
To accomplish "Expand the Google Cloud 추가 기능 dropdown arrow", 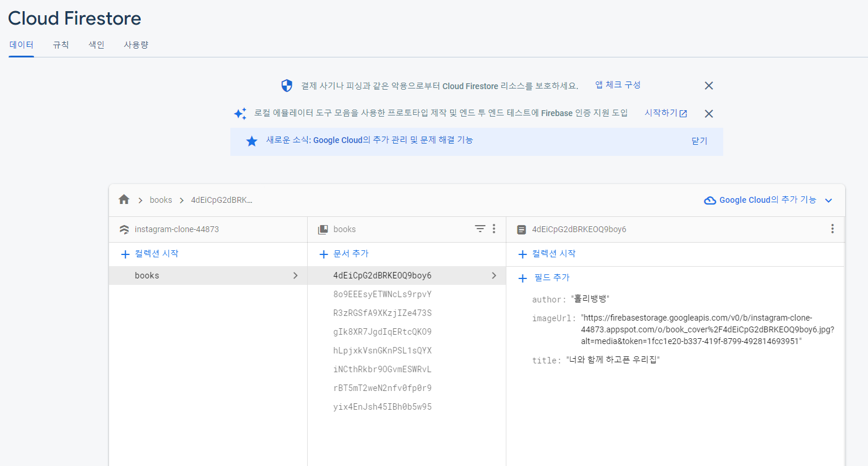I will point(829,200).
